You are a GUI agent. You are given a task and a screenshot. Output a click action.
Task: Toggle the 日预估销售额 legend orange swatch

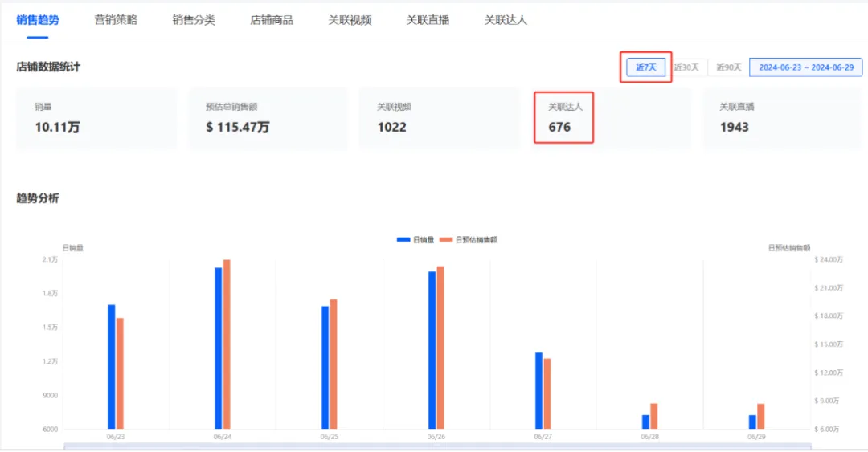445,239
